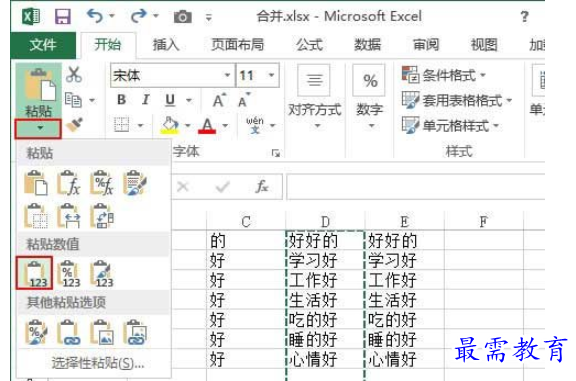This screenshot has width=576, height=381.
Task: Click 套用表格格式 format as table
Action: point(457,100)
